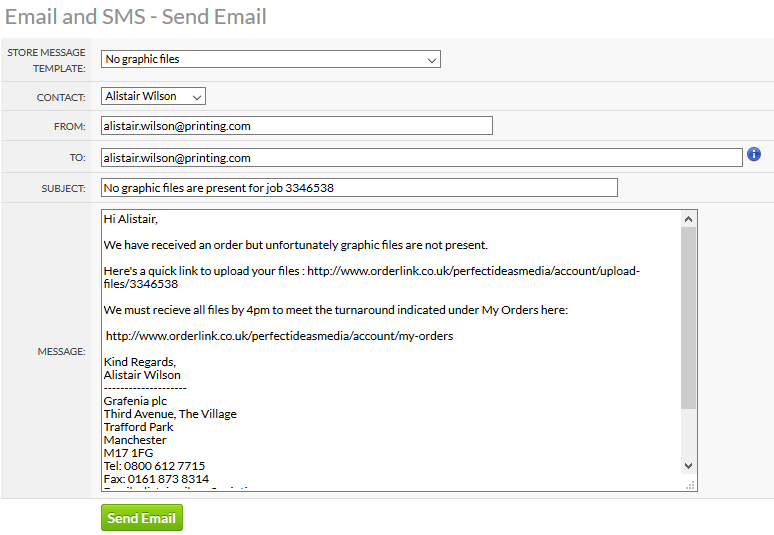Click the Fax: 0161 873 8314 line
774x535 pixels.
tap(156, 479)
